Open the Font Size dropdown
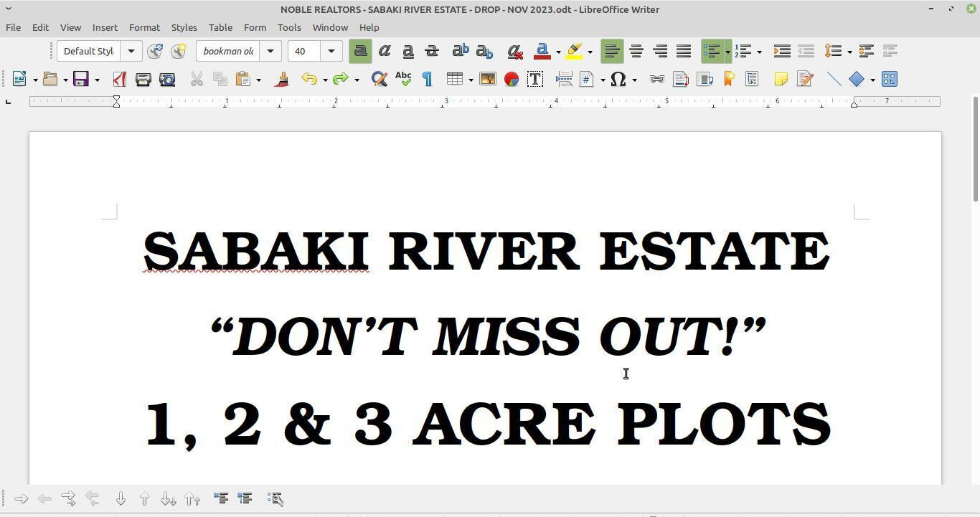Image resolution: width=980 pixels, height=517 pixels. click(331, 51)
